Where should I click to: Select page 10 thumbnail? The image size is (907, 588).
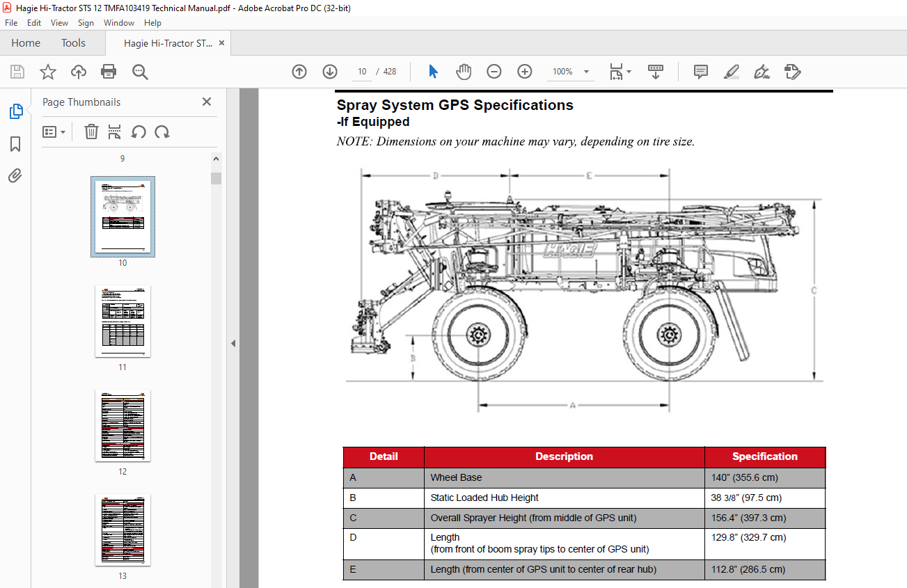[123, 216]
